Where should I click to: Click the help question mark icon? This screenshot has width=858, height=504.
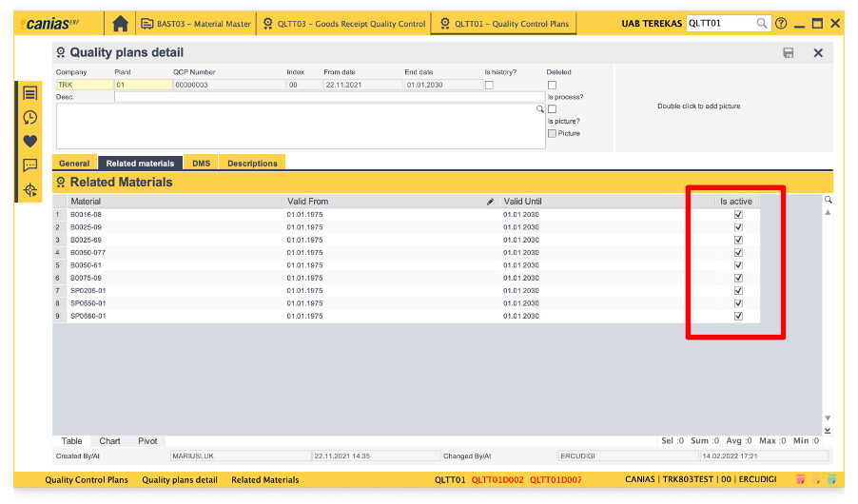pyautogui.click(x=781, y=23)
